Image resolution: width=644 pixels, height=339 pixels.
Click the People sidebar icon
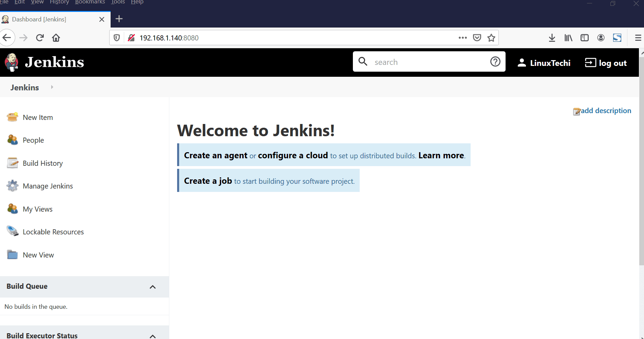click(13, 140)
